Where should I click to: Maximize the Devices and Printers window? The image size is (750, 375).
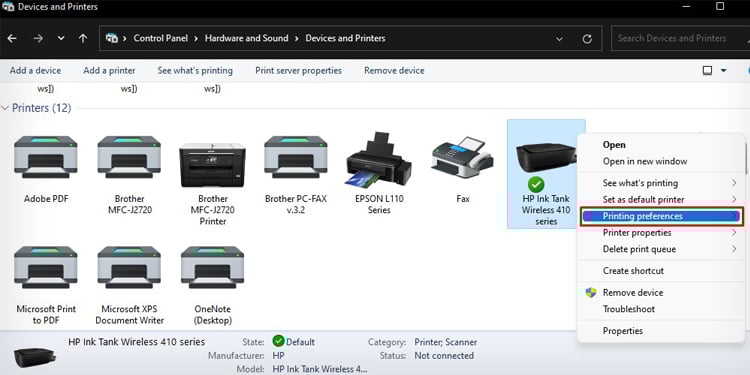tap(720, 6)
